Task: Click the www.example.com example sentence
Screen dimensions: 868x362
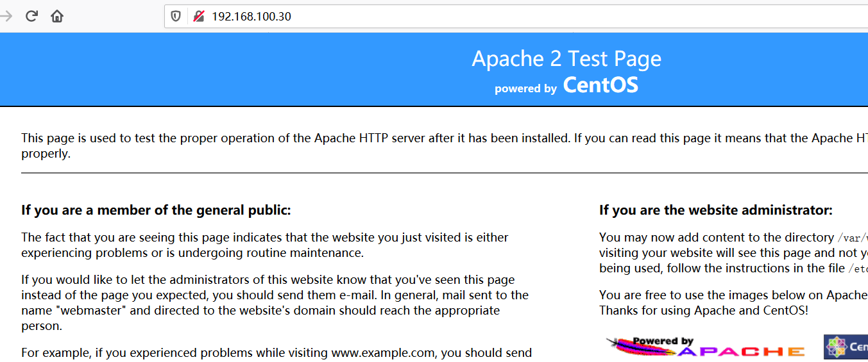Action: point(276,352)
